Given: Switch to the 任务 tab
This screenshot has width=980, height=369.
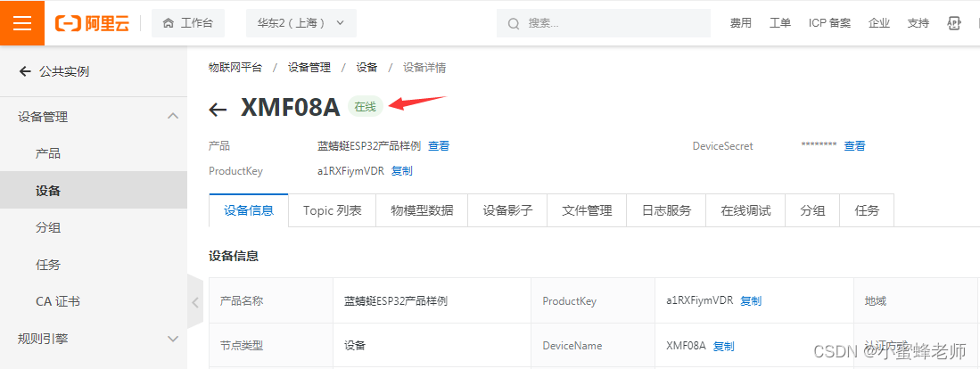Looking at the screenshot, I should pyautogui.click(x=867, y=210).
